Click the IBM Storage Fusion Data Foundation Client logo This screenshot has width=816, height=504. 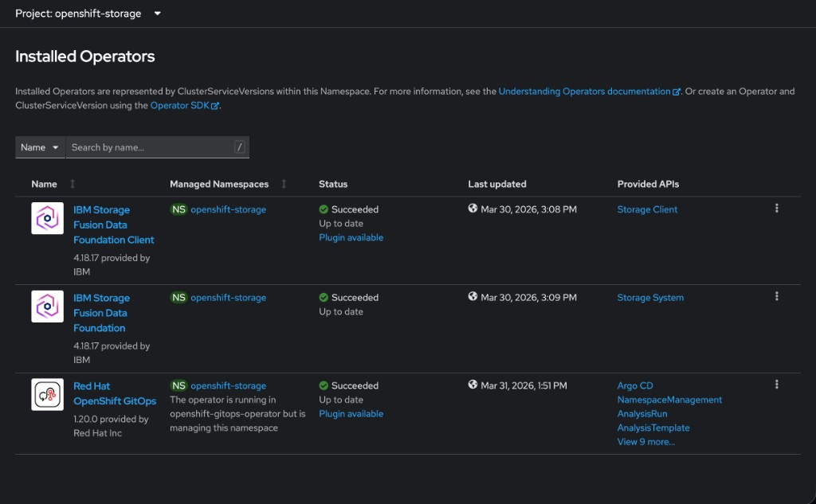coord(47,217)
